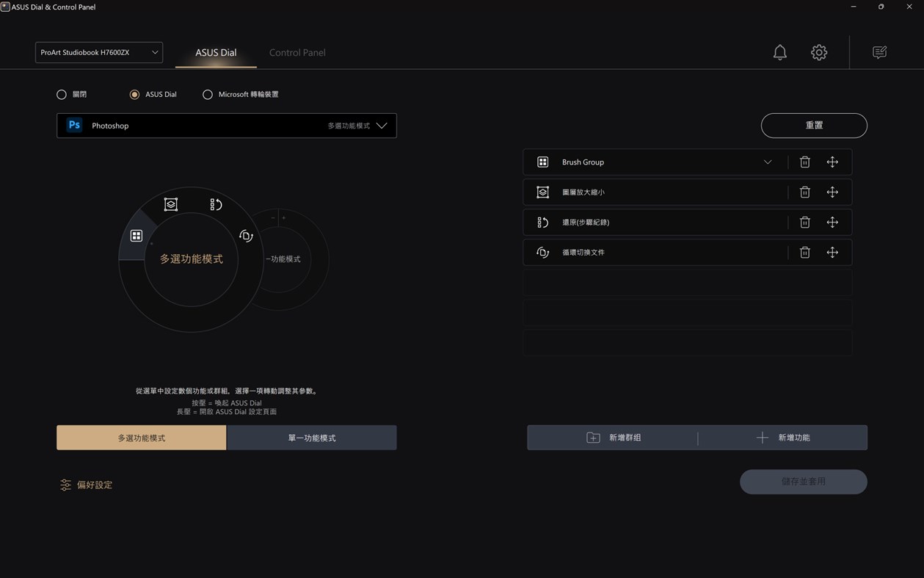The height and width of the screenshot is (578, 924).
Task: Switch to 單一功能模式 mode
Action: (x=311, y=437)
